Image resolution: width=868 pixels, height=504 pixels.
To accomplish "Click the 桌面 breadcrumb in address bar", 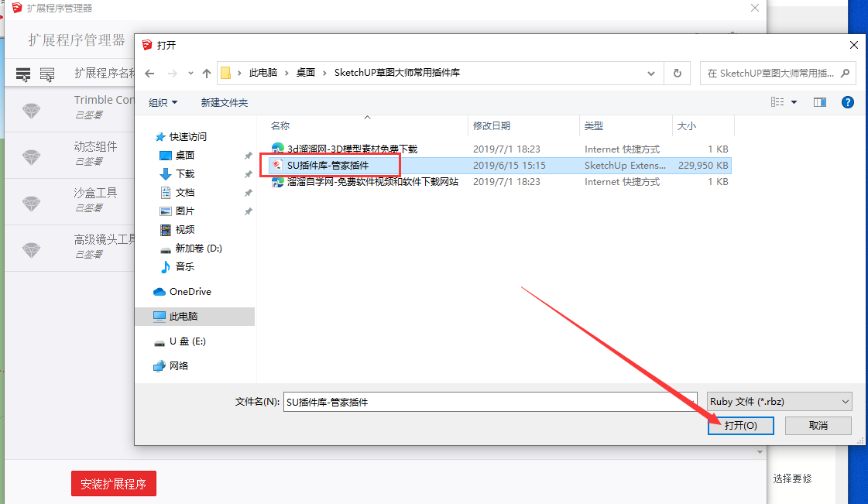I will [x=306, y=73].
